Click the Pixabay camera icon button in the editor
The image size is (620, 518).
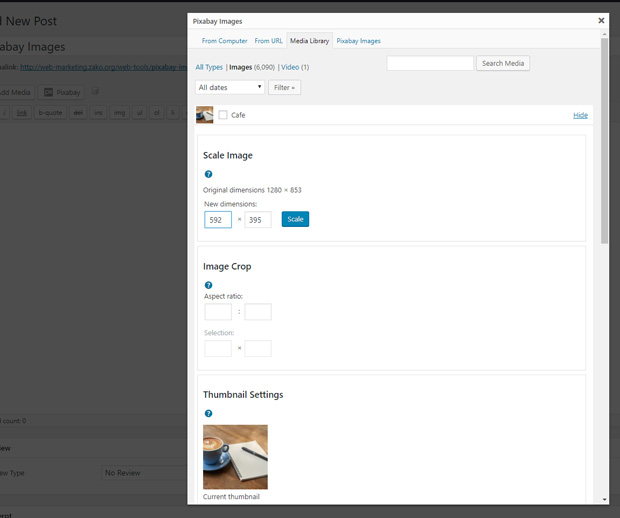(x=62, y=93)
